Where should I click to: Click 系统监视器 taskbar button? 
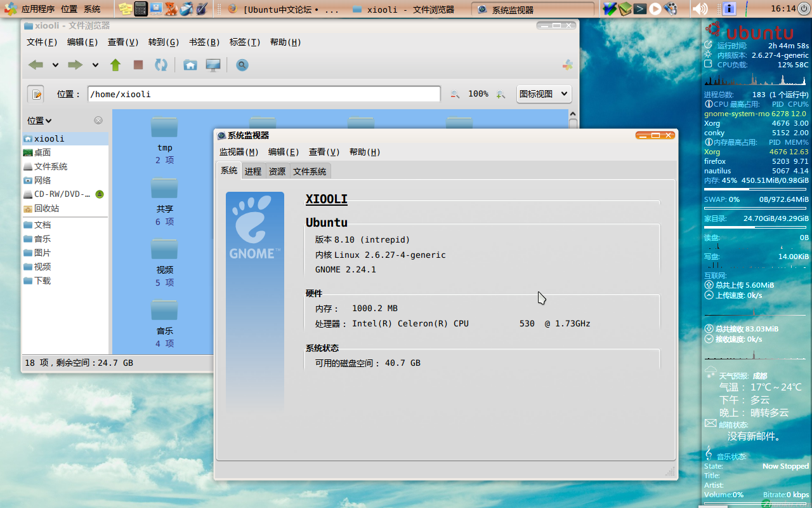pyautogui.click(x=533, y=10)
